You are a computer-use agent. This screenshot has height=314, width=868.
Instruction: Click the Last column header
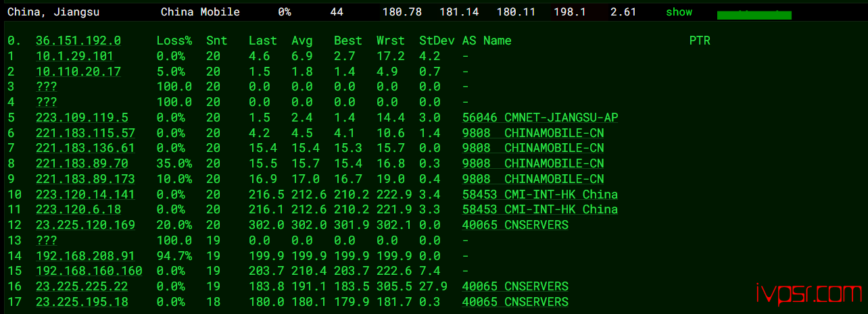(263, 41)
